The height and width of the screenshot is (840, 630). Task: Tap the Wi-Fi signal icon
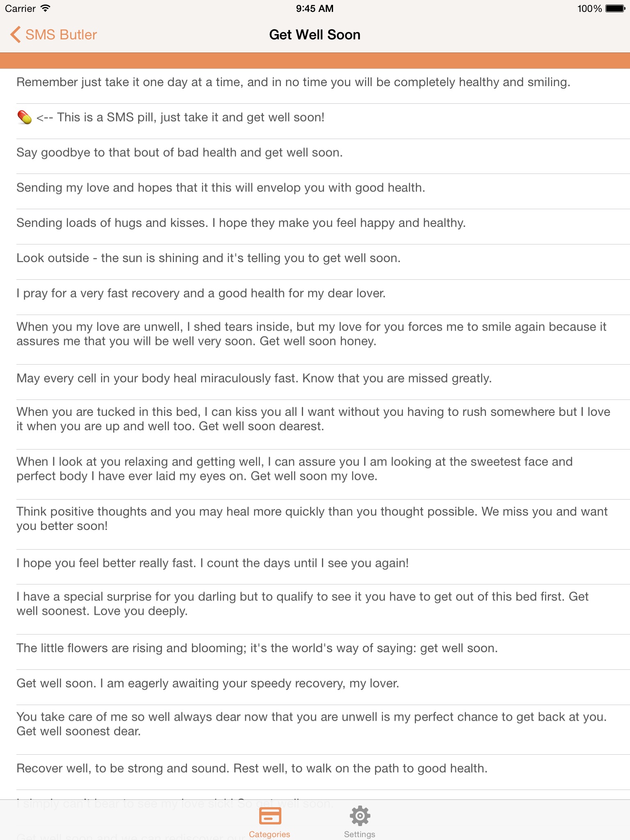(46, 9)
